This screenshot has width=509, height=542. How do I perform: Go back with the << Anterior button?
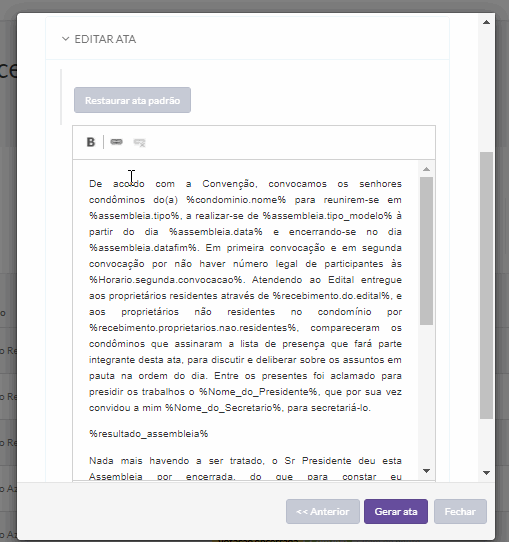pos(323,511)
